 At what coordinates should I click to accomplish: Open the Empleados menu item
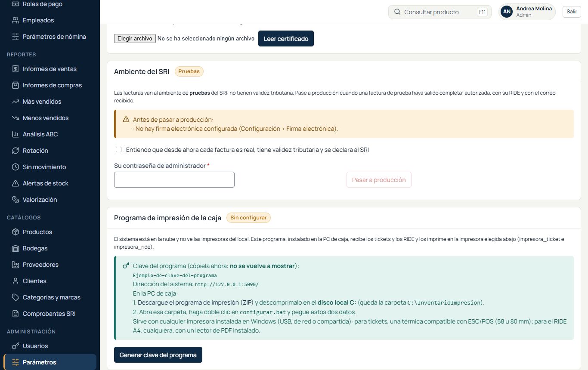click(50, 20)
